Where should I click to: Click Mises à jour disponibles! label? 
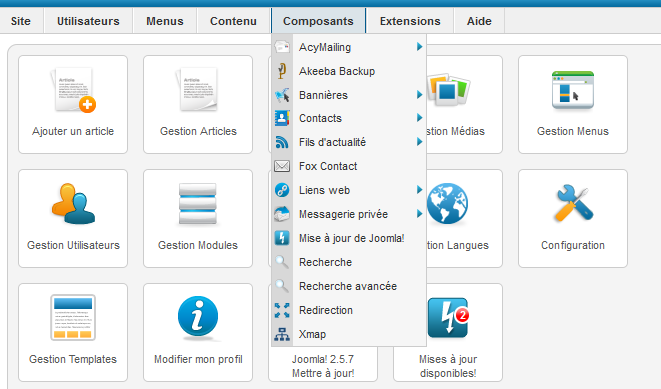pos(448,366)
